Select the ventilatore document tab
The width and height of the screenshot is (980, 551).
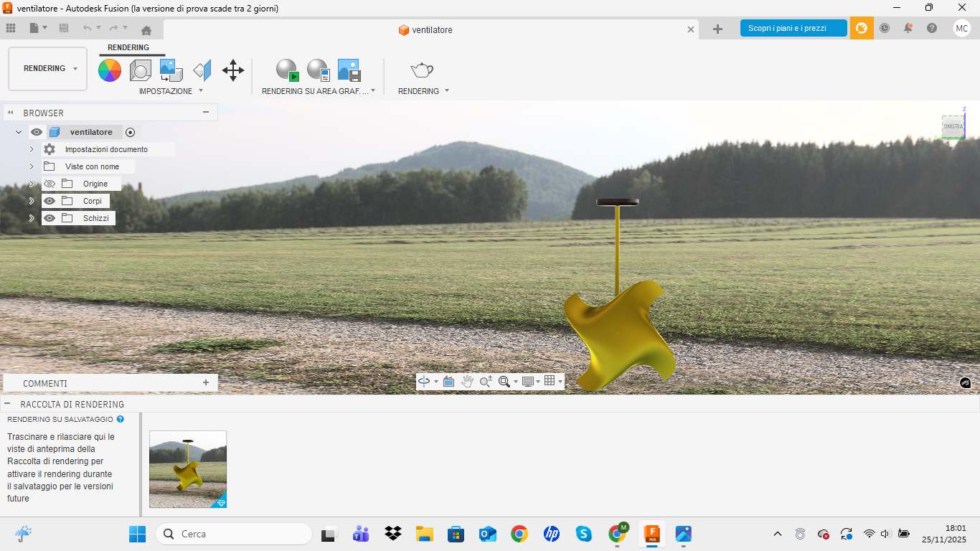click(431, 30)
